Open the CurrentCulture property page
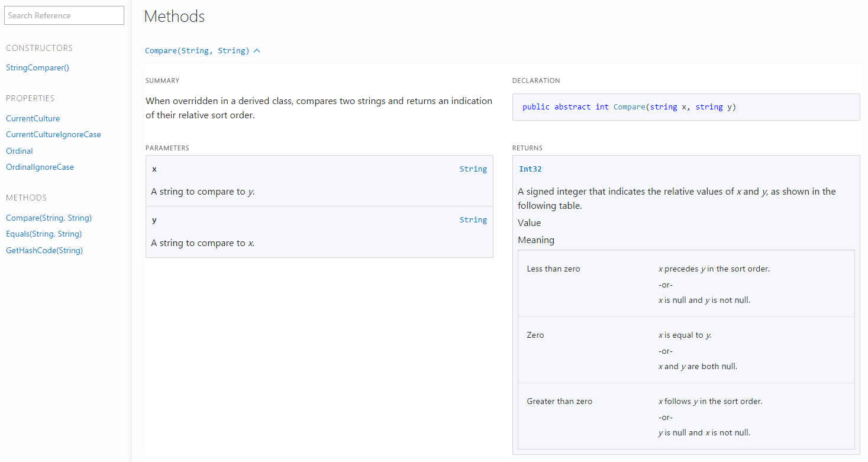This screenshot has width=868, height=462. point(33,118)
